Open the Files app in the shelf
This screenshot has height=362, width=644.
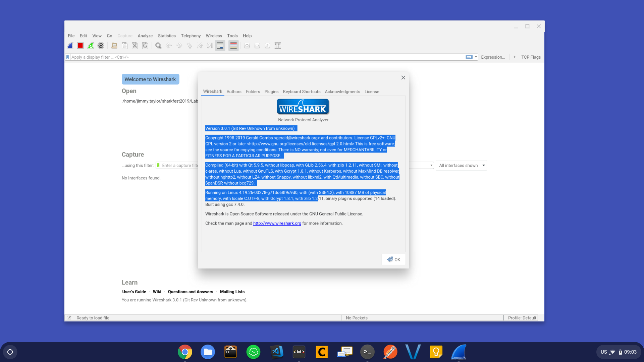[x=208, y=352]
